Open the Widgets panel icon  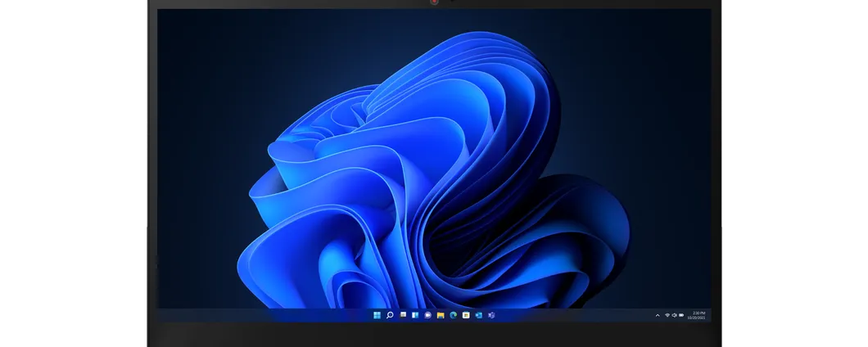(x=415, y=315)
